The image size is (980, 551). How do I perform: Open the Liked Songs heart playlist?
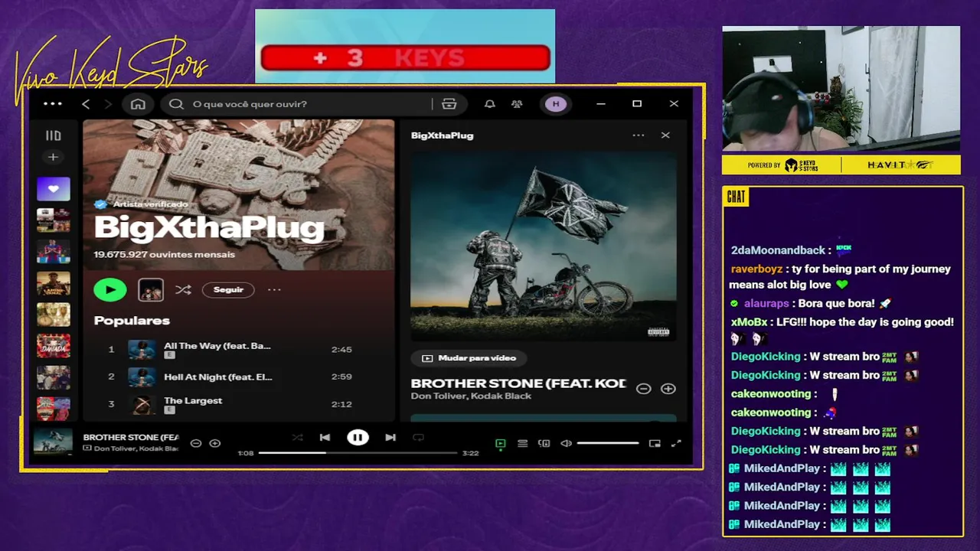tap(53, 188)
